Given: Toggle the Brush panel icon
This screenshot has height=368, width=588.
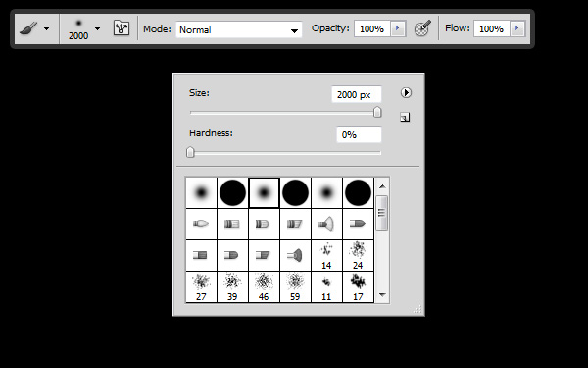Looking at the screenshot, I should pos(122,28).
